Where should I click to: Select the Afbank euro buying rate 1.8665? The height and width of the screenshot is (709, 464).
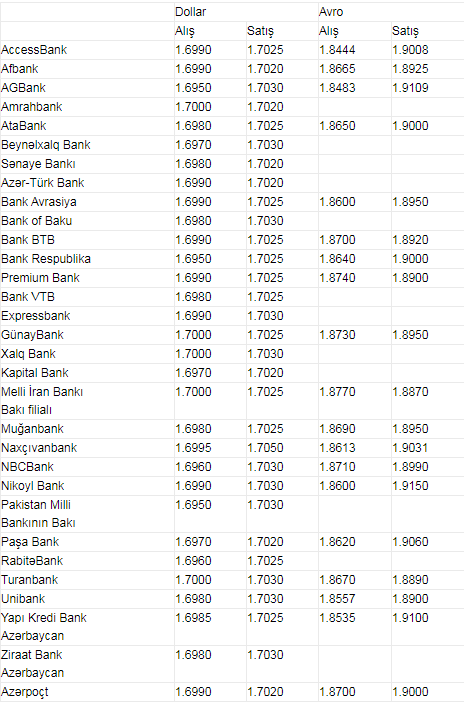pos(337,69)
